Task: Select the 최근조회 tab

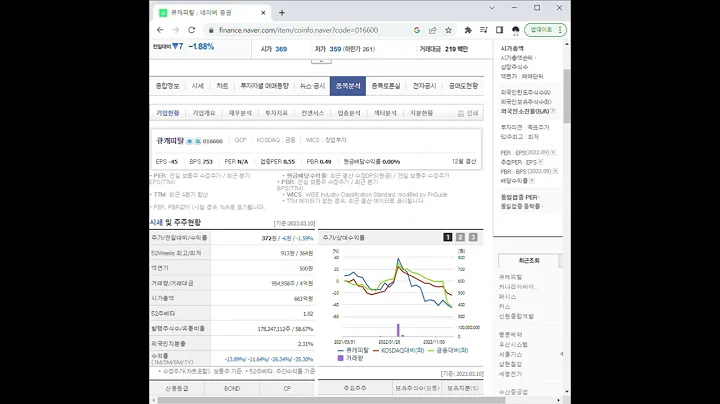Action: point(529,260)
